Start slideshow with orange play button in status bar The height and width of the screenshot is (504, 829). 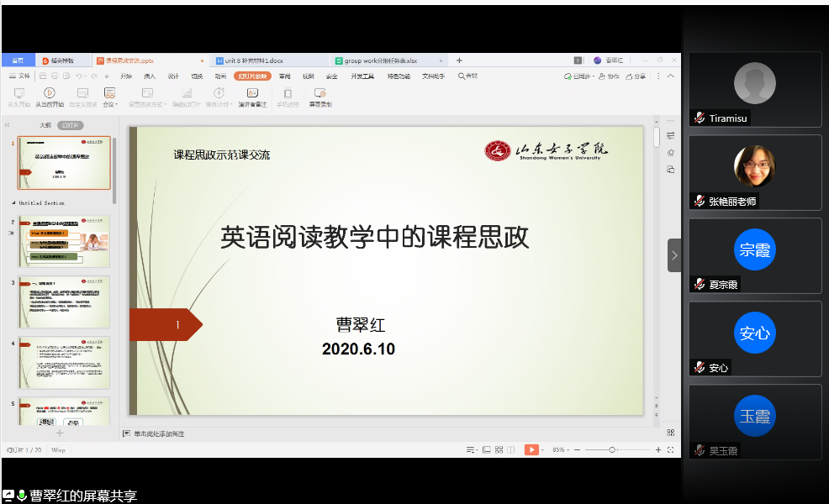pyautogui.click(x=531, y=449)
